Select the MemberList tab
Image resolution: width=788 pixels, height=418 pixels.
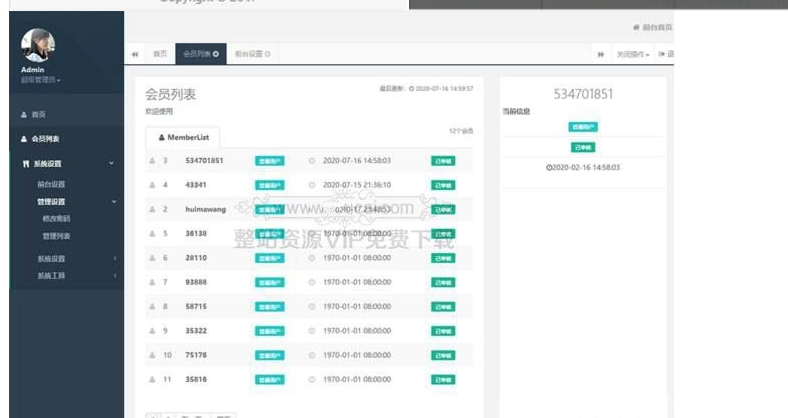pyautogui.click(x=183, y=137)
